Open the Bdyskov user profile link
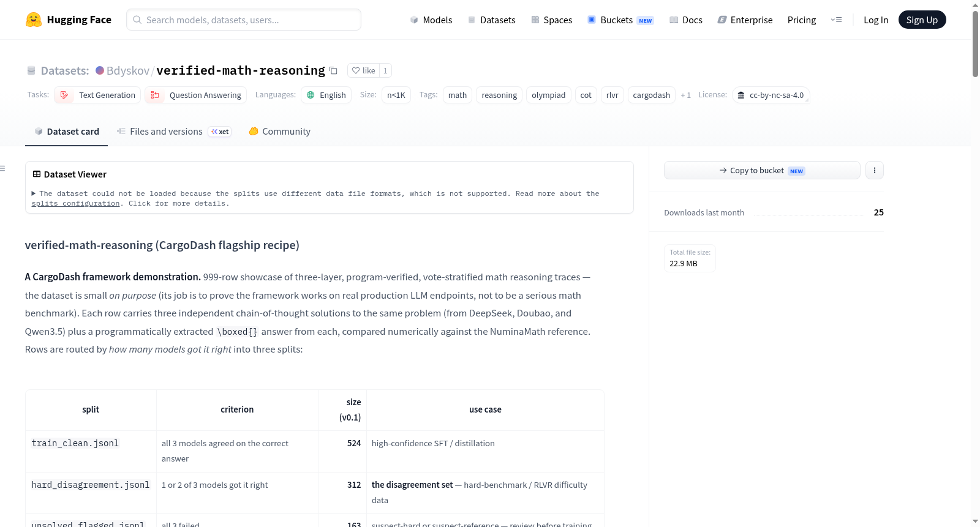This screenshot has width=980, height=527. (x=127, y=70)
